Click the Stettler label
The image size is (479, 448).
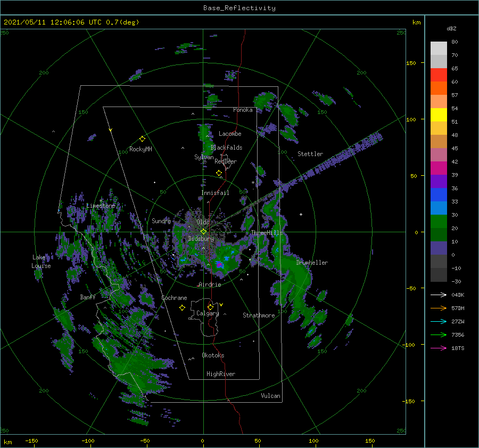(x=310, y=154)
